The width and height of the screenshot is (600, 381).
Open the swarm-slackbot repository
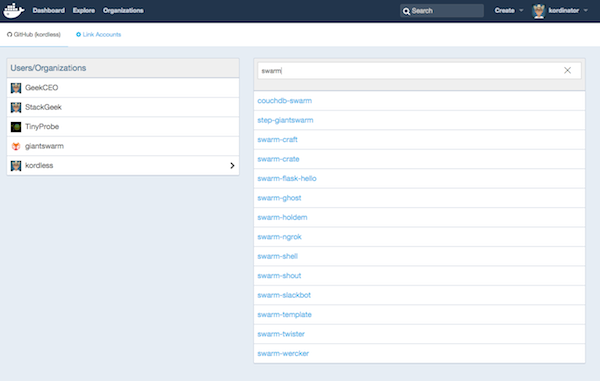point(284,295)
